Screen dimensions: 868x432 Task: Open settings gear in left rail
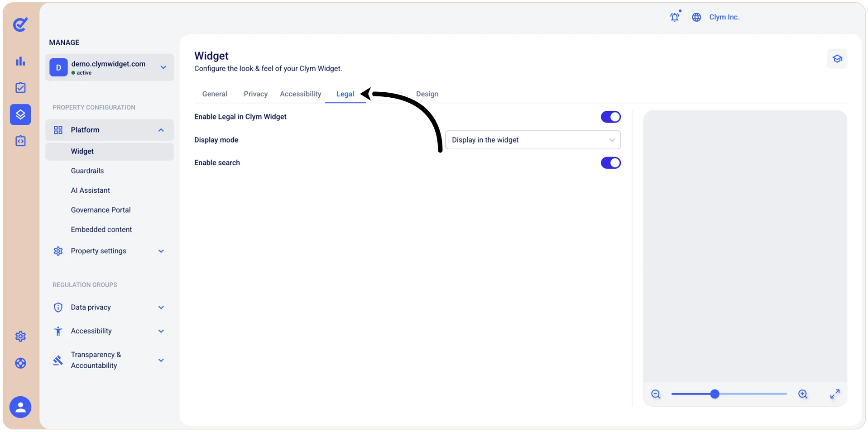point(20,337)
